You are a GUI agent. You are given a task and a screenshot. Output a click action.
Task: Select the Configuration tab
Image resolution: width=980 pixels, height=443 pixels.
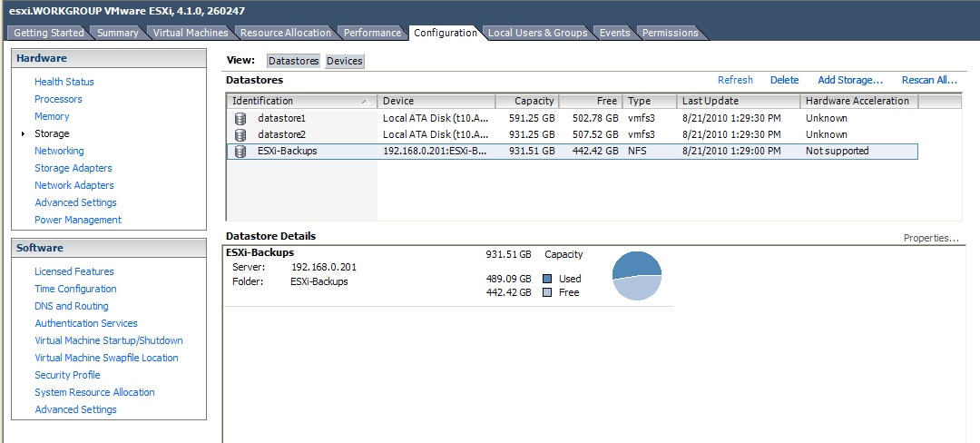click(x=445, y=33)
